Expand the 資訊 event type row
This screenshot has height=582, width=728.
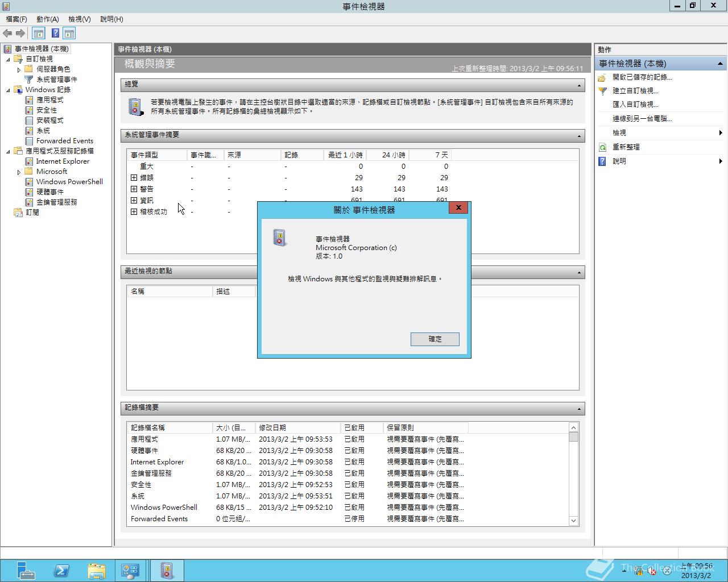point(134,200)
